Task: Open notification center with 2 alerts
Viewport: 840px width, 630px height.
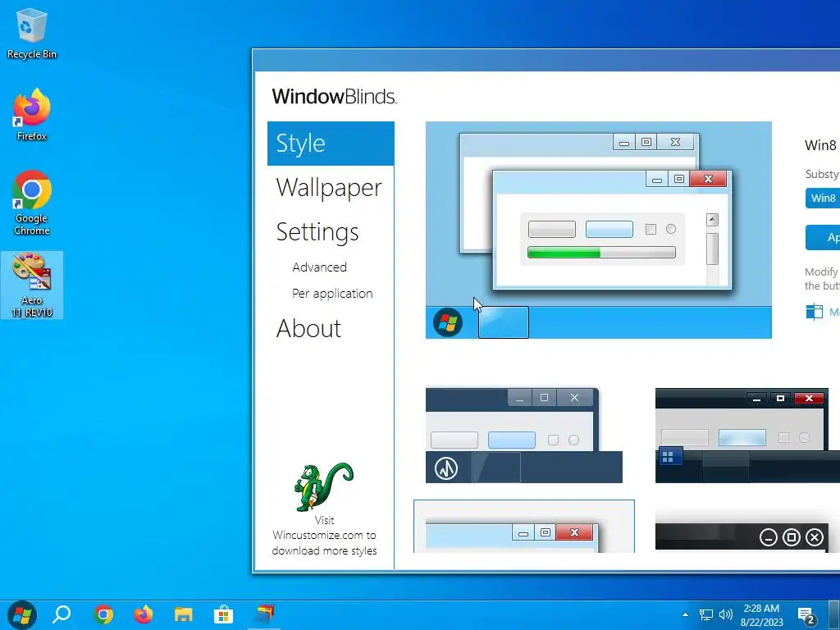Action: click(807, 616)
